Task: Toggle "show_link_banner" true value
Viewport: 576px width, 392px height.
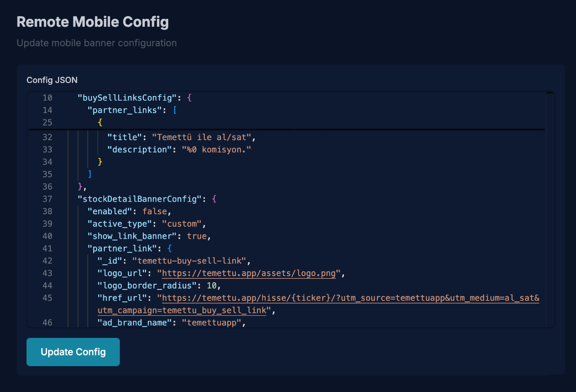Action: 197,236
